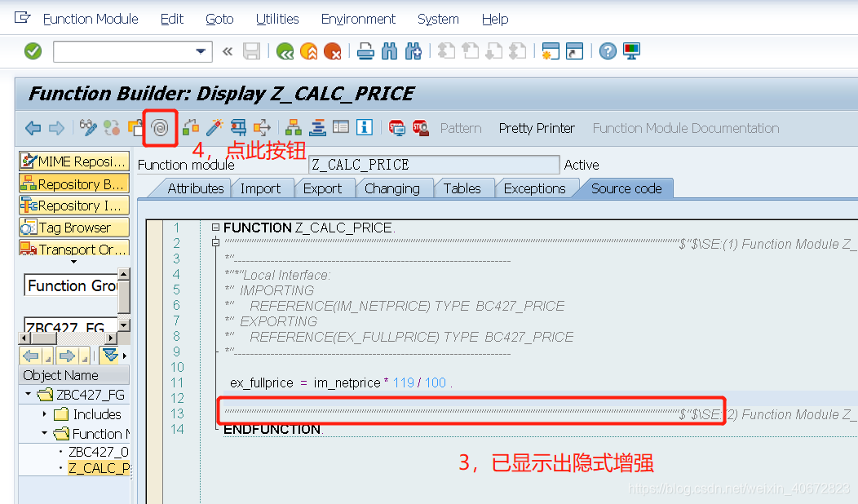
Task: Click the Display Object List hierarchy icon
Action: coord(294,128)
